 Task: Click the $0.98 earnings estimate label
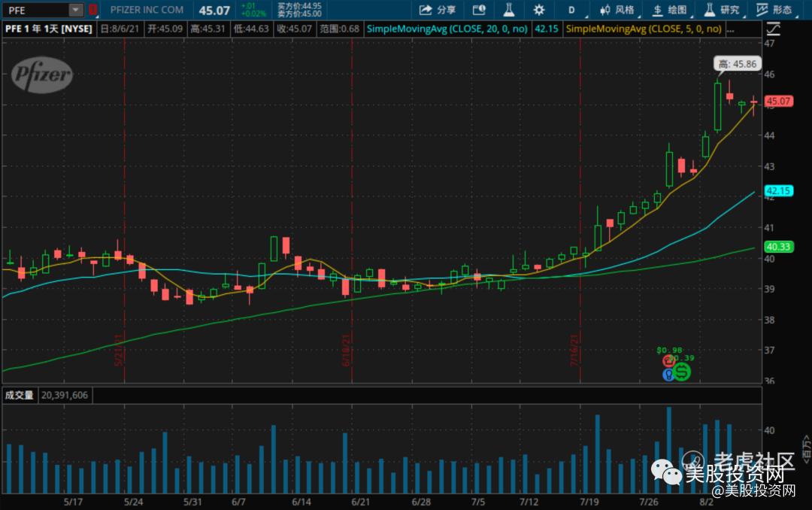669,351
